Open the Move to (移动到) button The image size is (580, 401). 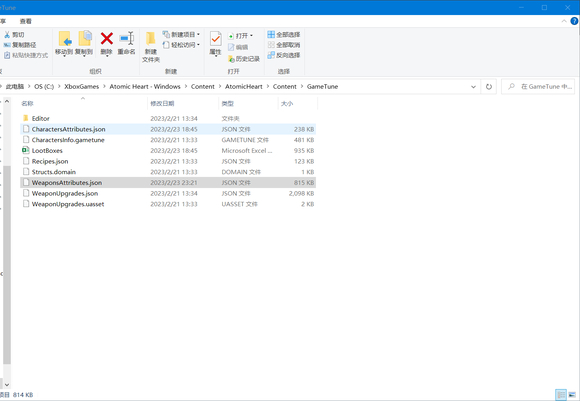click(x=64, y=43)
